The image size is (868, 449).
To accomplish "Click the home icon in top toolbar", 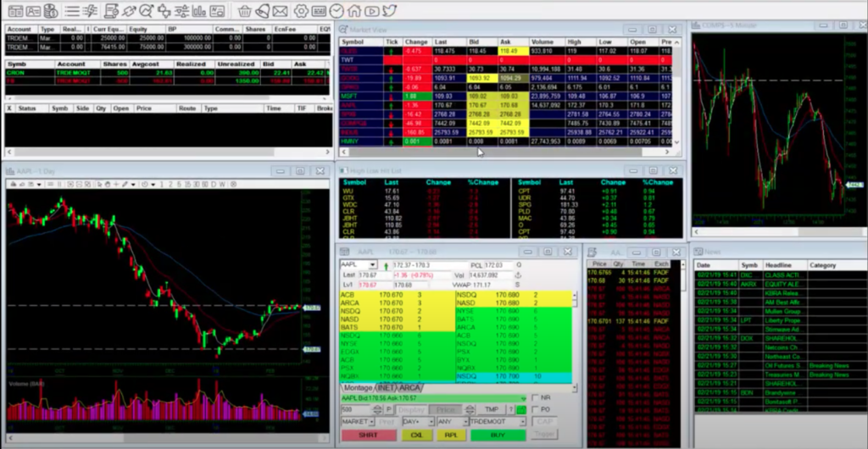I will (354, 11).
